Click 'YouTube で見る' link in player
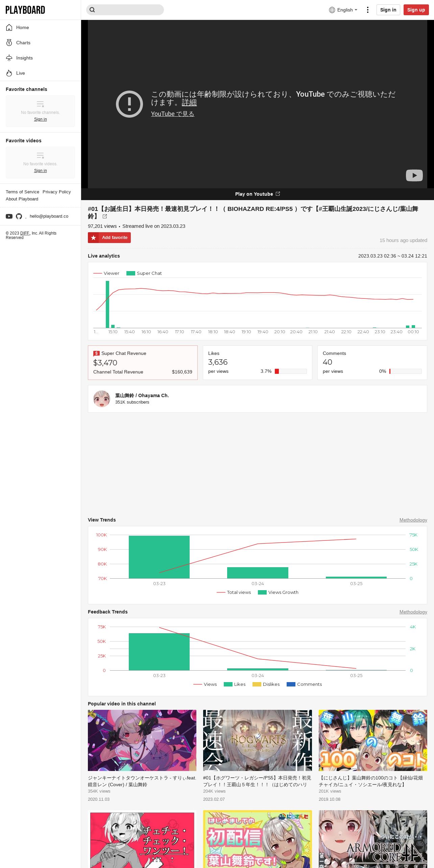This screenshot has height=868, width=434. 173,114
